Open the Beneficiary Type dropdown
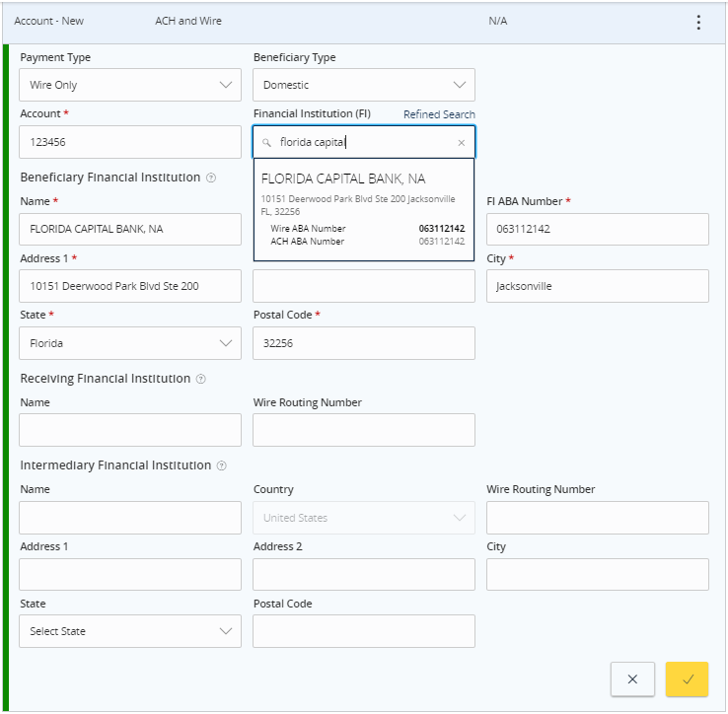 364,85
